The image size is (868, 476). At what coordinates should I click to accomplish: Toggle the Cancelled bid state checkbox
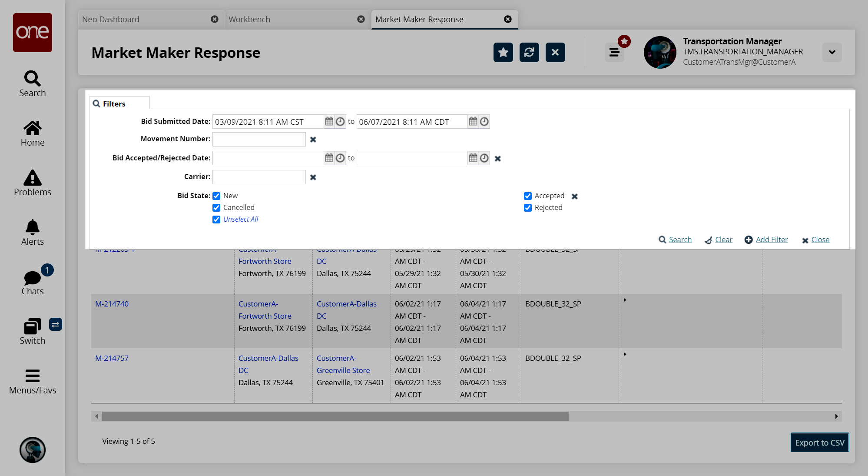click(216, 208)
